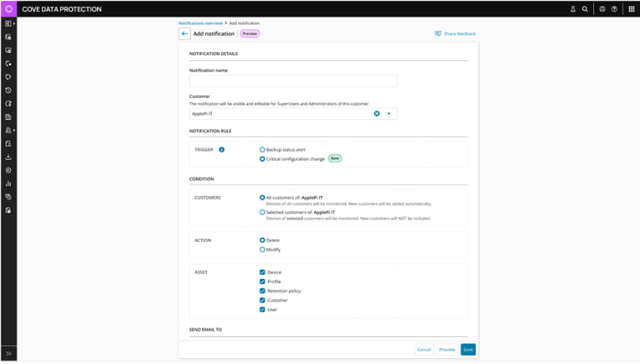The height and width of the screenshot is (364, 640).
Task: Expand the Customer dropdown arrow
Action: 389,114
